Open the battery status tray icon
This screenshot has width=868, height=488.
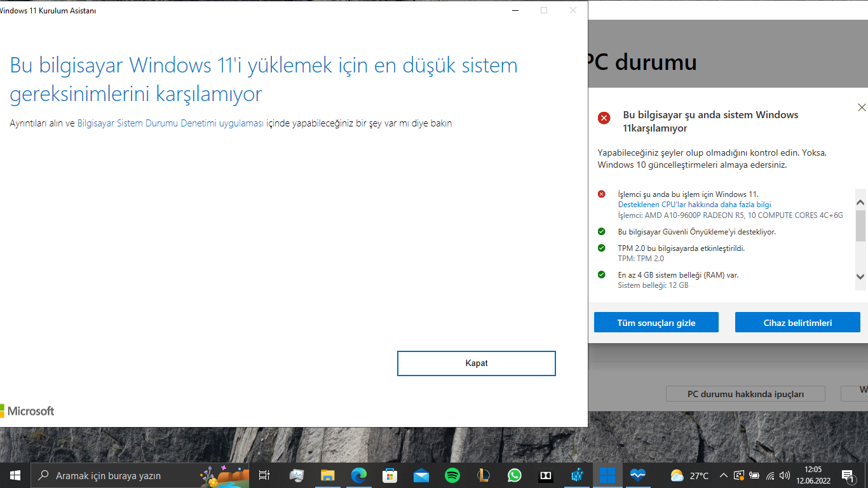click(755, 475)
